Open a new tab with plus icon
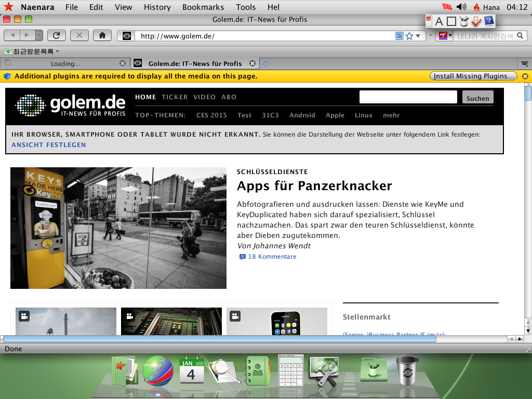Image resolution: width=532 pixels, height=399 pixels. pos(265,63)
